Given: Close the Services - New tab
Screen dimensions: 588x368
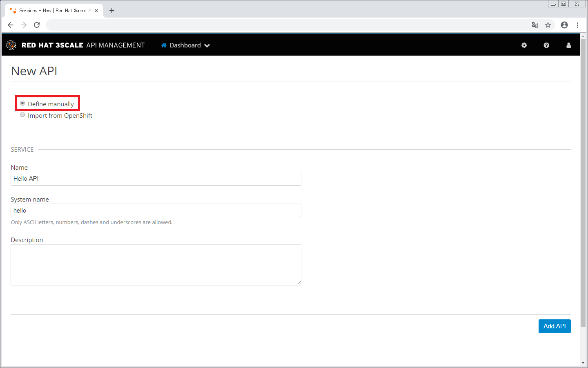Looking at the screenshot, I should [x=96, y=11].
